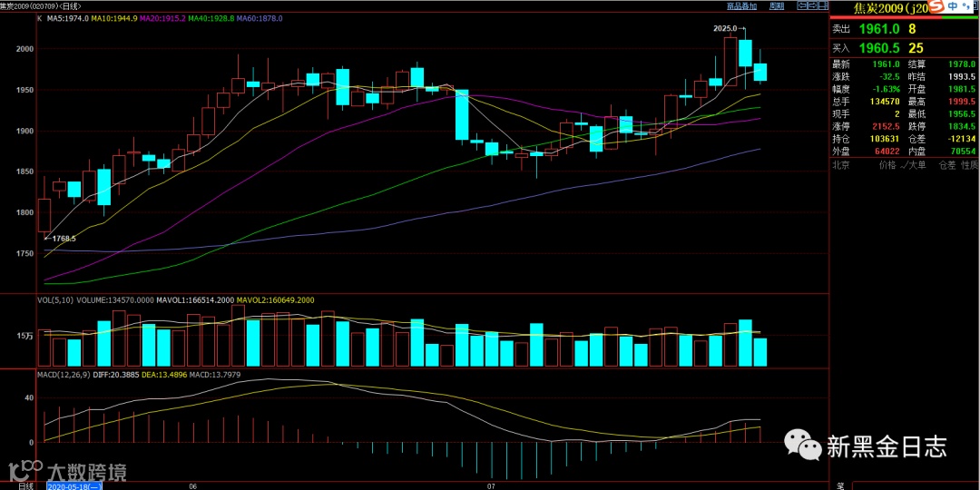Click the MA20:1915.2 indicator label
Image resolution: width=980 pixels, height=490 pixels.
162,19
